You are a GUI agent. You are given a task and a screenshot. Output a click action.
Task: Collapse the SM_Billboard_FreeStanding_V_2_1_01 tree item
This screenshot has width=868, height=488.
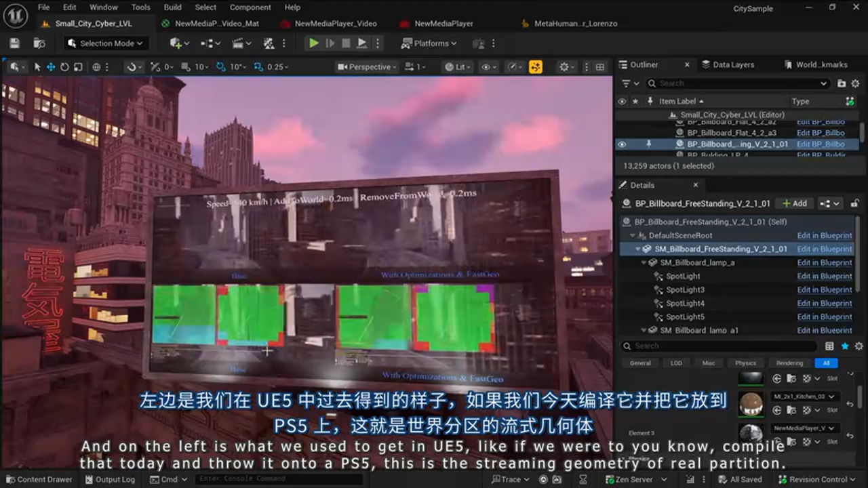click(637, 249)
